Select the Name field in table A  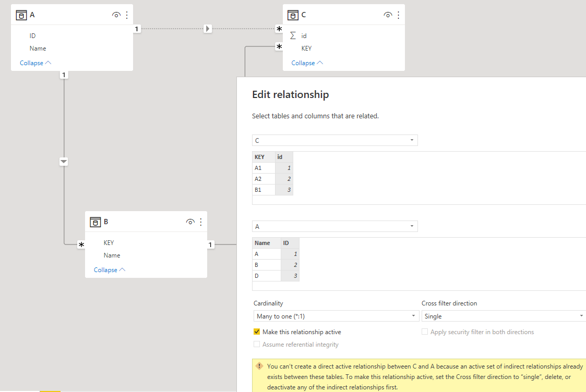tap(38, 48)
